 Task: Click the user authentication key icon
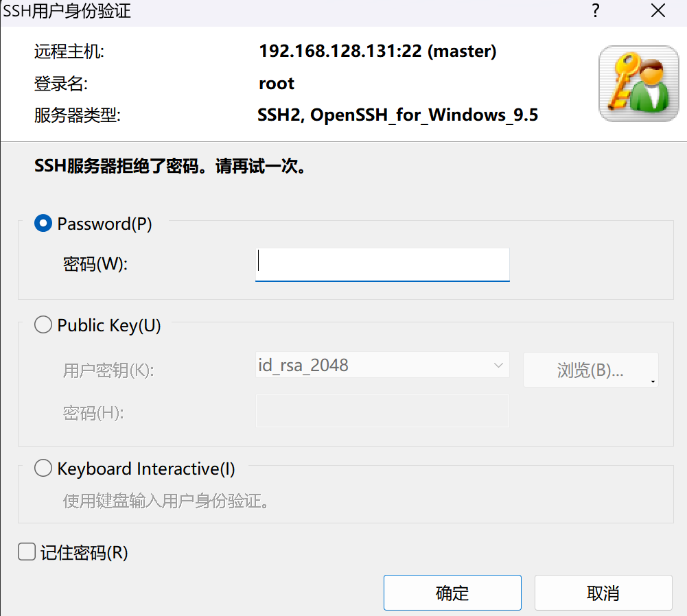[638, 84]
